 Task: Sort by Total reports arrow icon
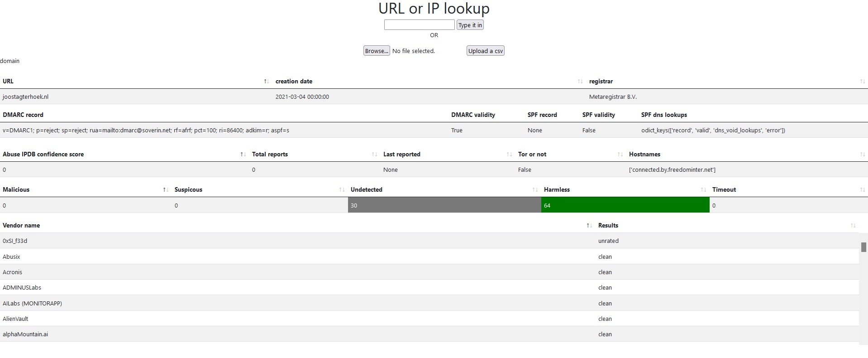click(374, 155)
